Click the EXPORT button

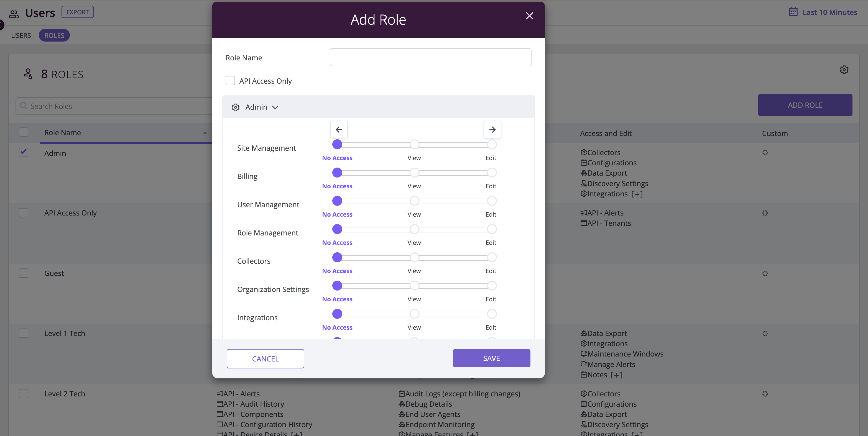coord(78,12)
